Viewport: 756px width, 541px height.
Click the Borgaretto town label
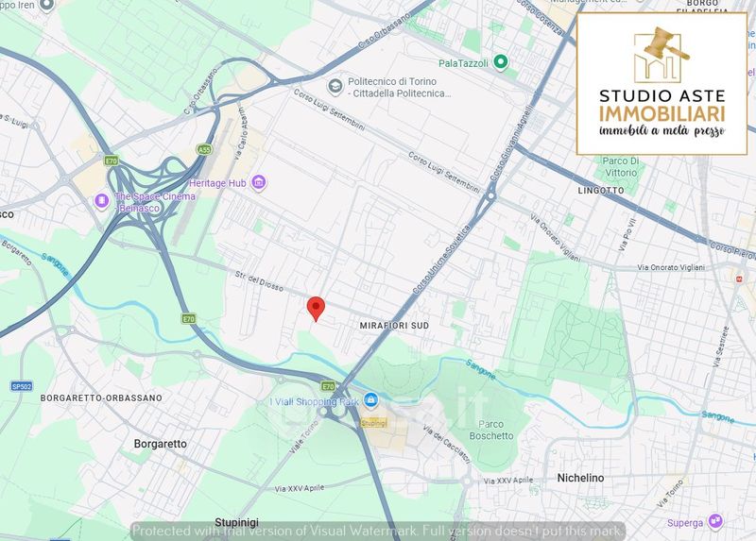tap(160, 444)
